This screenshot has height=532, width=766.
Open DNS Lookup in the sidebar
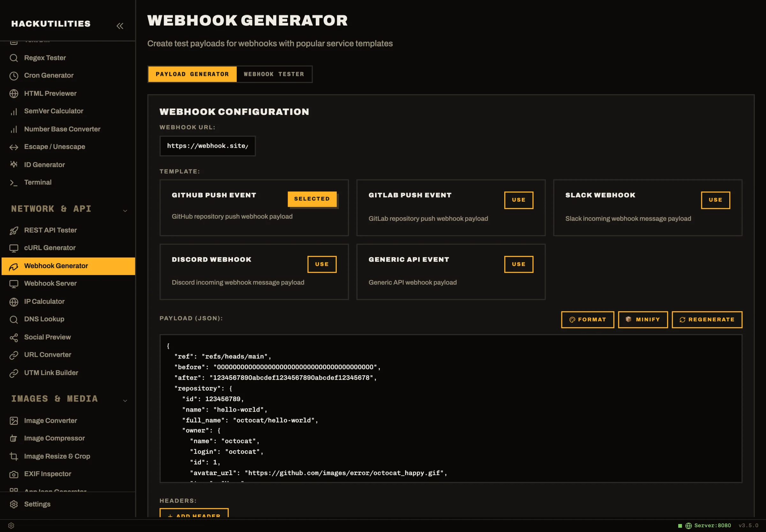pos(68,319)
